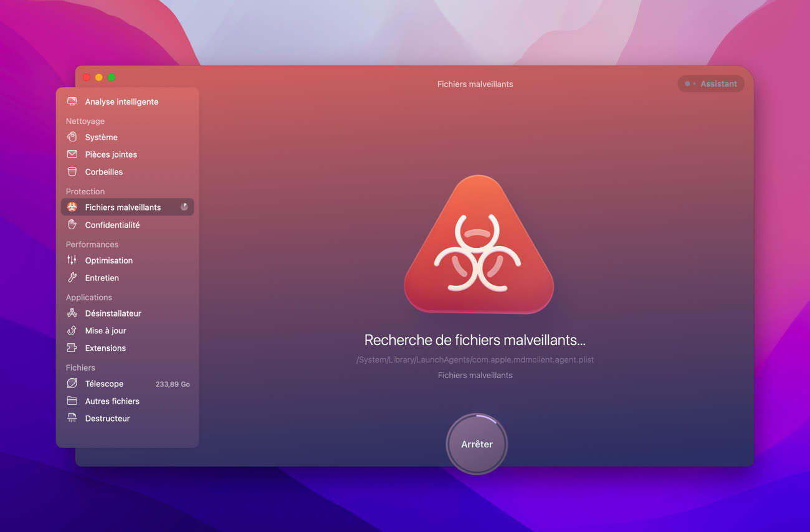This screenshot has width=810, height=532.
Task: Click the Confidentialité hand icon
Action: (x=72, y=225)
